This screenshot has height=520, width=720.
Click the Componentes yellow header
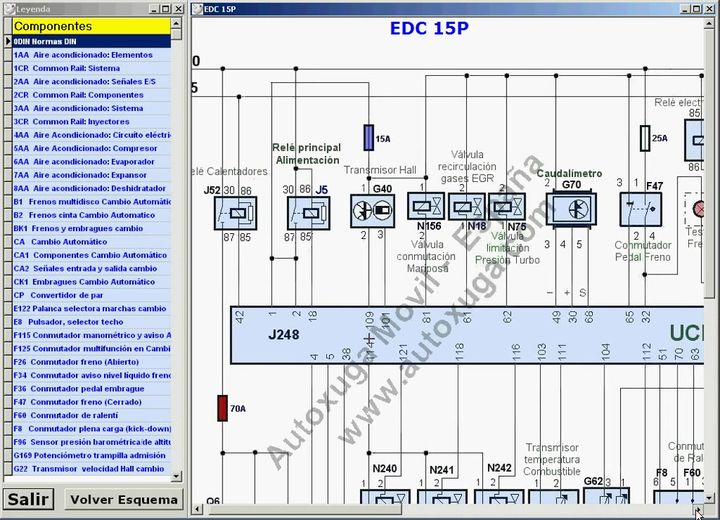coord(91,26)
